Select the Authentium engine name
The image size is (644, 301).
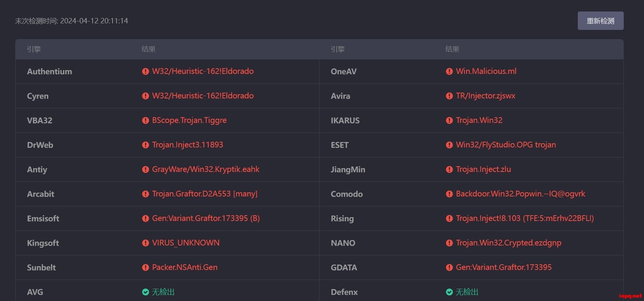(x=49, y=71)
